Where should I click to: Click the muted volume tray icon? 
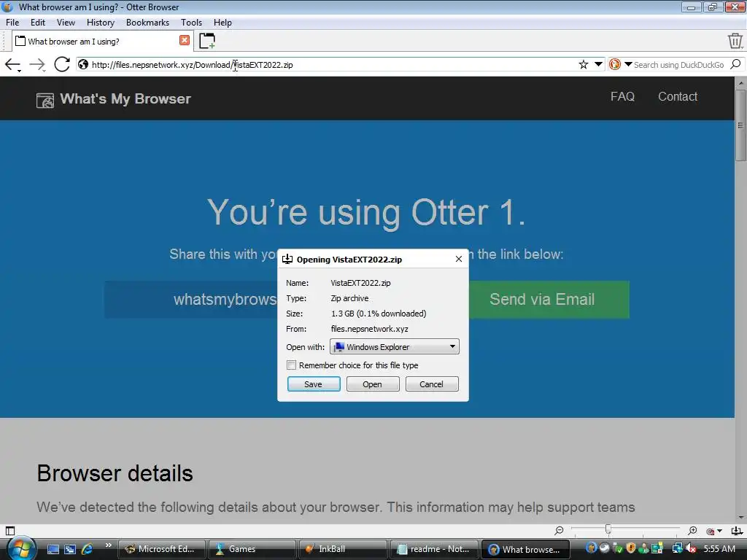(691, 548)
